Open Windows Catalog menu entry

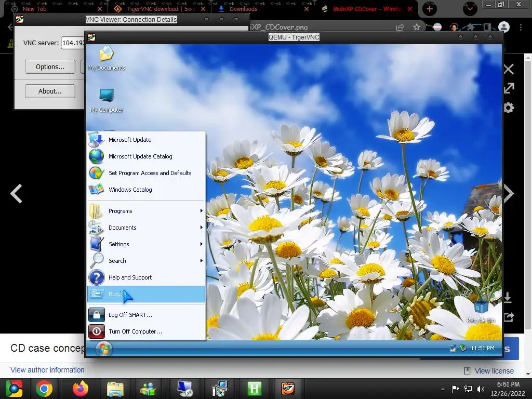click(x=146, y=190)
